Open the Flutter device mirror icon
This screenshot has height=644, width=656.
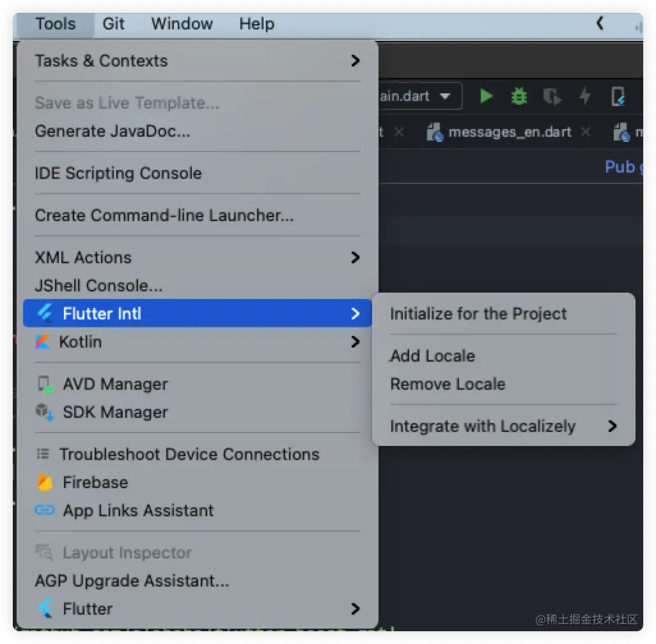618,96
